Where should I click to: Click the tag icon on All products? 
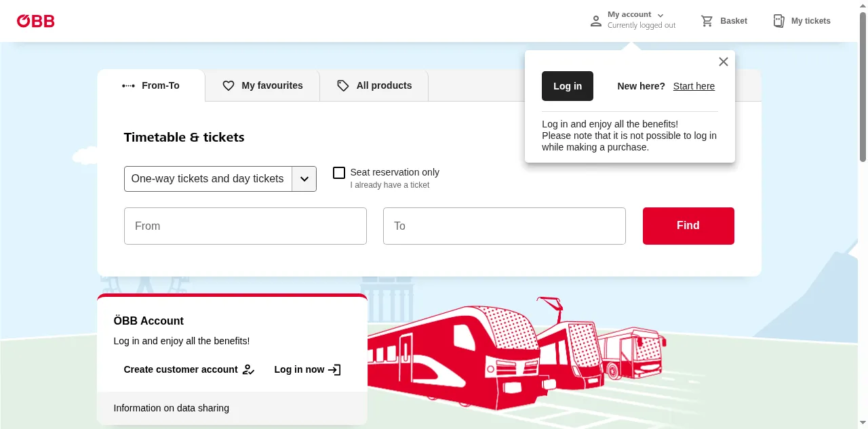tap(343, 86)
